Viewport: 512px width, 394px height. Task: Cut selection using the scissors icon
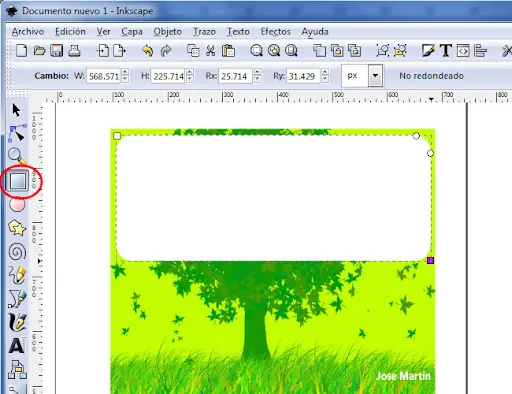pos(210,51)
